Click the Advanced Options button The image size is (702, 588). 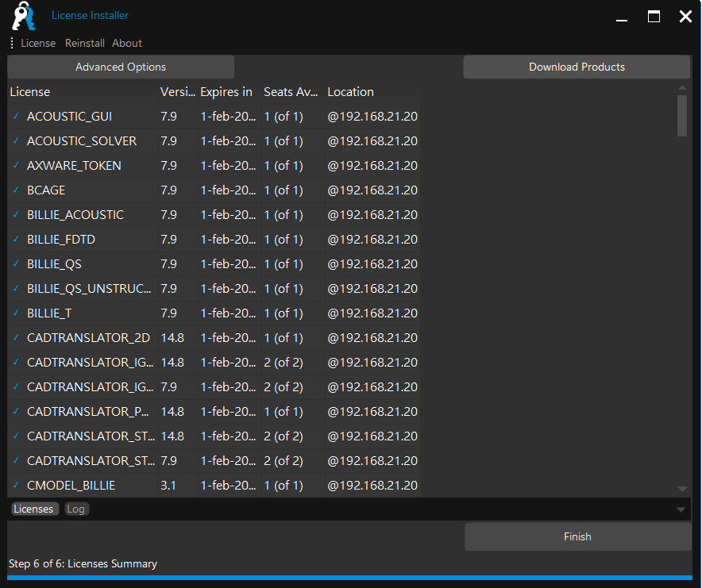coord(121,67)
